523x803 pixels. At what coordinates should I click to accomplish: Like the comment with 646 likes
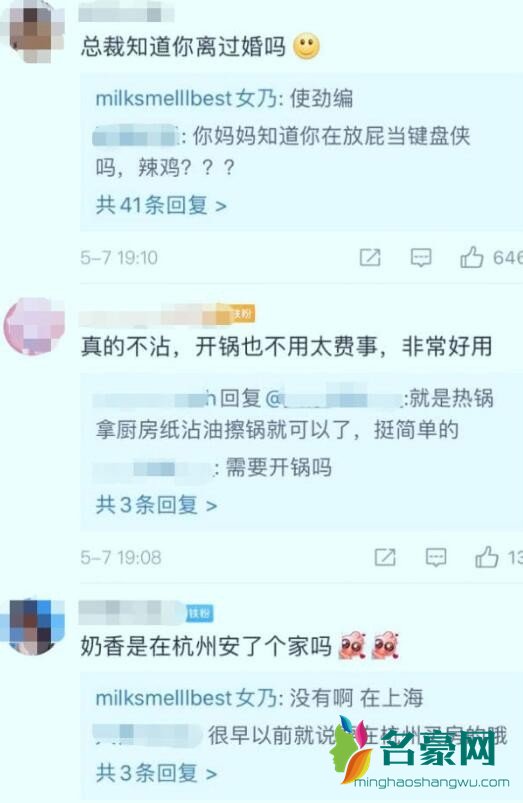pos(471,257)
